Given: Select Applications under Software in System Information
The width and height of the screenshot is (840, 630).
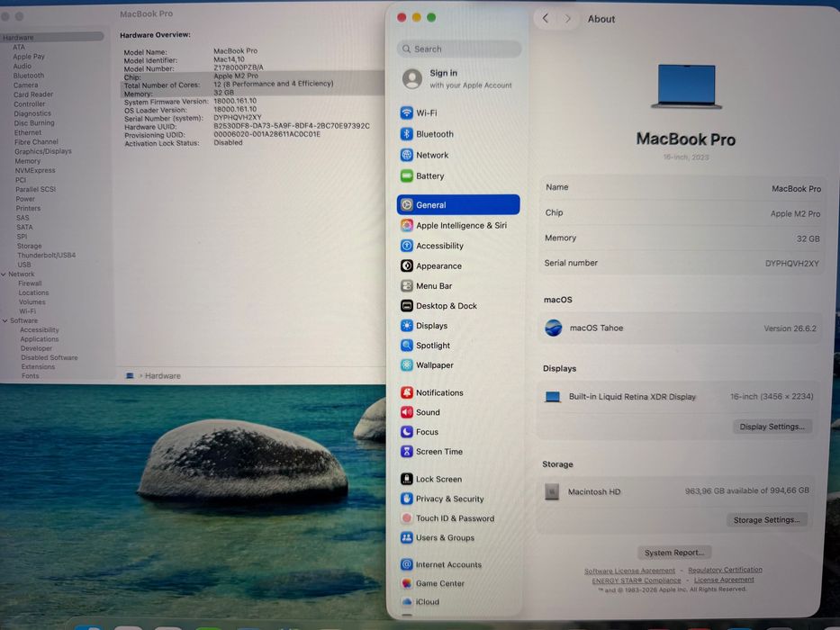Looking at the screenshot, I should [x=40, y=339].
